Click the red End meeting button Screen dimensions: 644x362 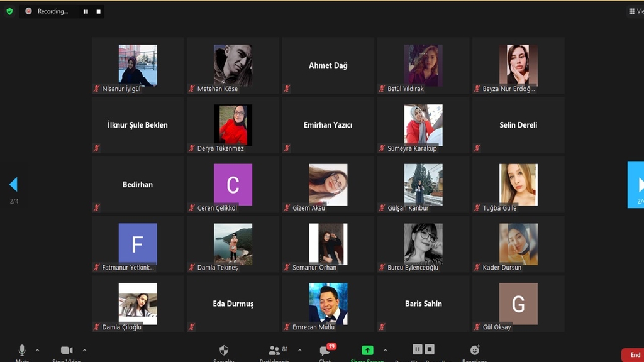pos(634,355)
